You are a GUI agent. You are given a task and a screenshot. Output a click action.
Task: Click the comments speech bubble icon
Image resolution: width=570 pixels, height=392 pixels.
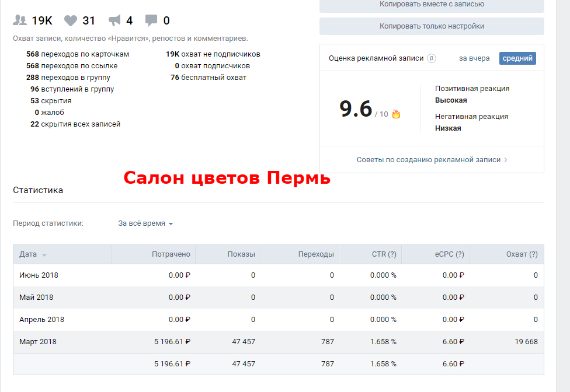pyautogui.click(x=151, y=20)
